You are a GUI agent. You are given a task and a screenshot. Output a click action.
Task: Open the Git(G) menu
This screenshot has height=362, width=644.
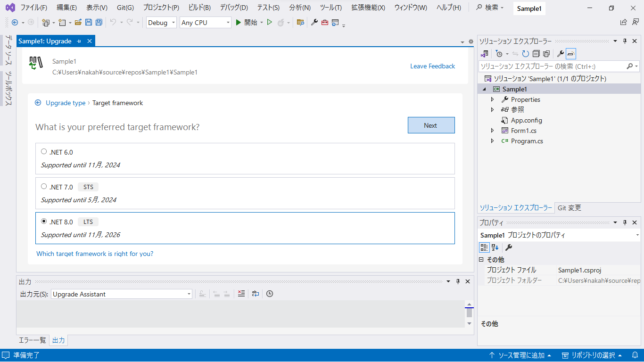125,8
